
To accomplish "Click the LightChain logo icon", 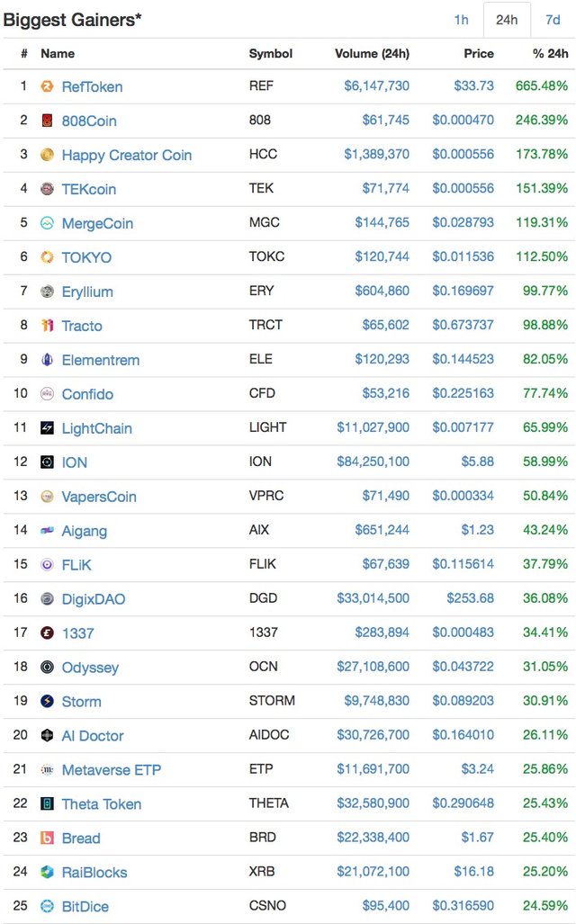I will point(48,428).
